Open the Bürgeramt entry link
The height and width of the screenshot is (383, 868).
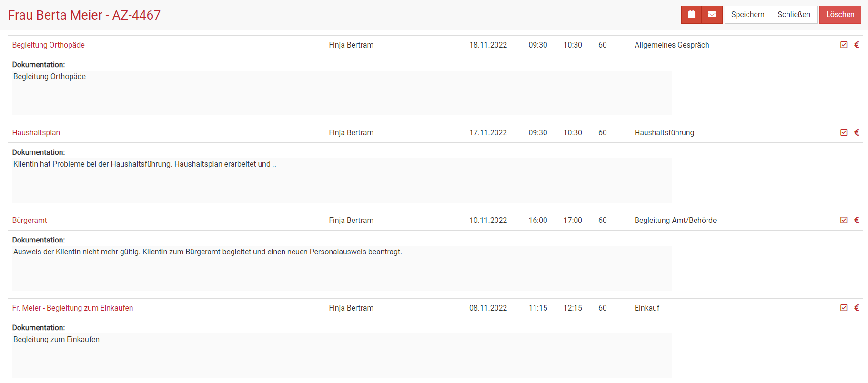[30, 221]
